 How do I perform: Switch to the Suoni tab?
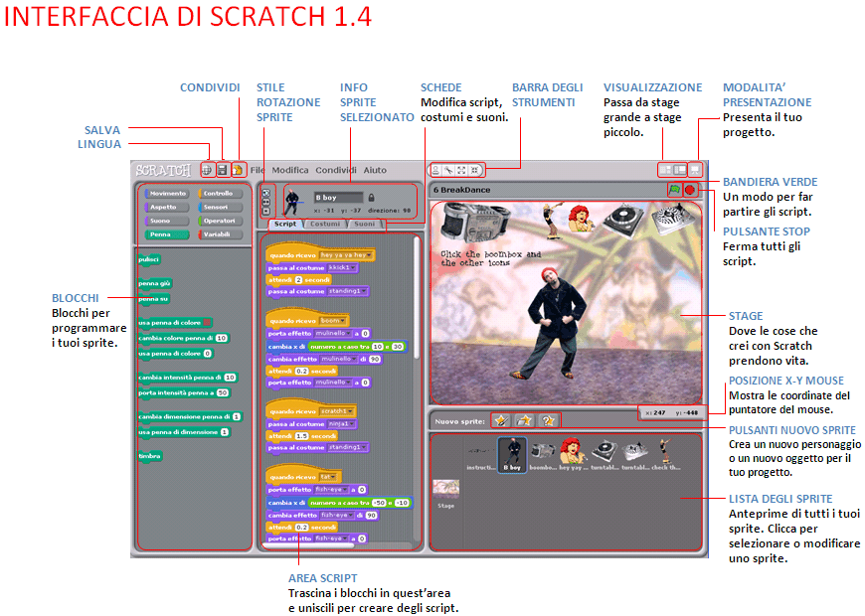click(364, 224)
